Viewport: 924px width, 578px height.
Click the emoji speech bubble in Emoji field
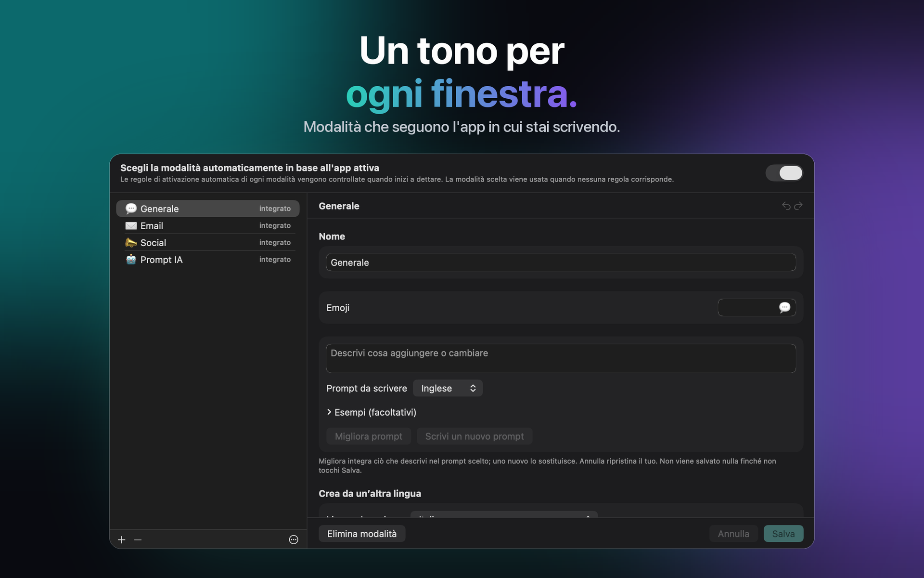(x=784, y=307)
